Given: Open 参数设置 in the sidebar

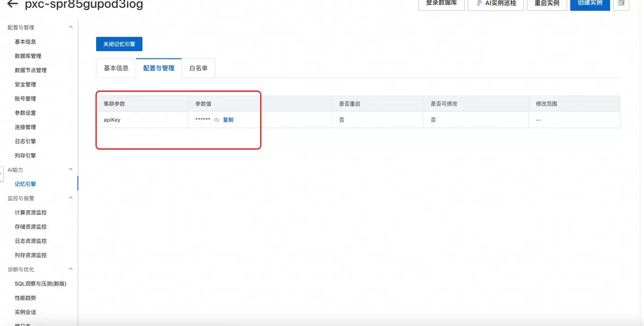Looking at the screenshot, I should [25, 113].
